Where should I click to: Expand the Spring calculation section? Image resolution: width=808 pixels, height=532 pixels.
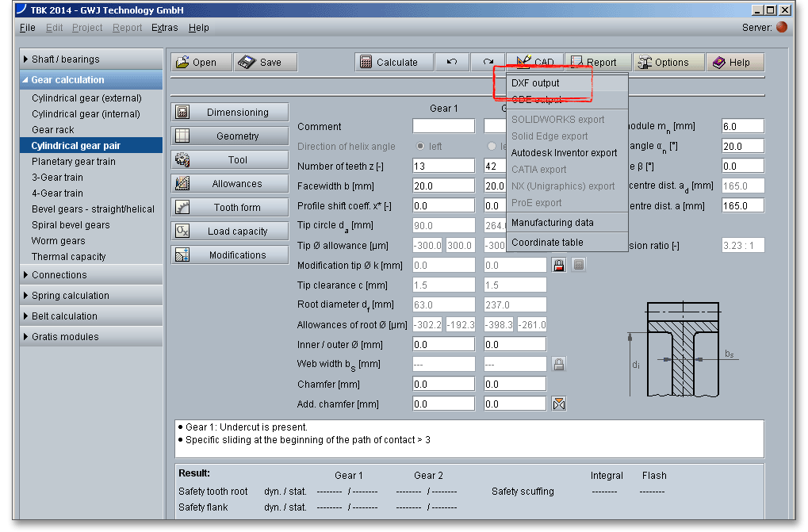click(x=90, y=296)
